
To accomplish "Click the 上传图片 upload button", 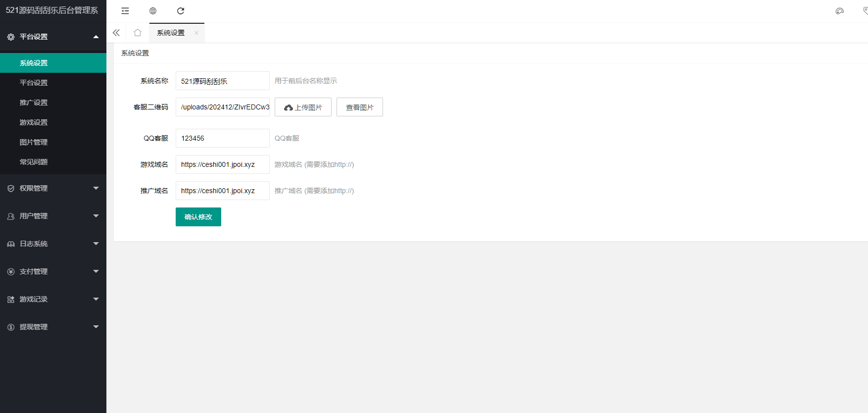I will point(303,107).
